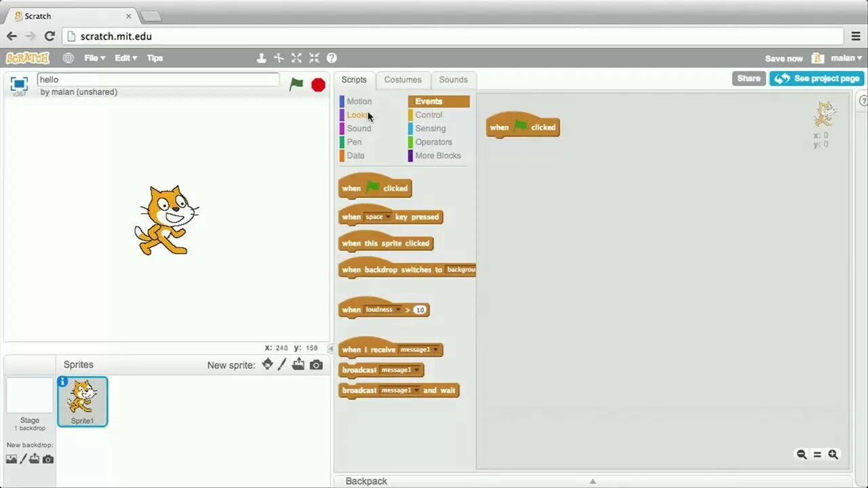Reload the browser page

pyautogui.click(x=49, y=37)
